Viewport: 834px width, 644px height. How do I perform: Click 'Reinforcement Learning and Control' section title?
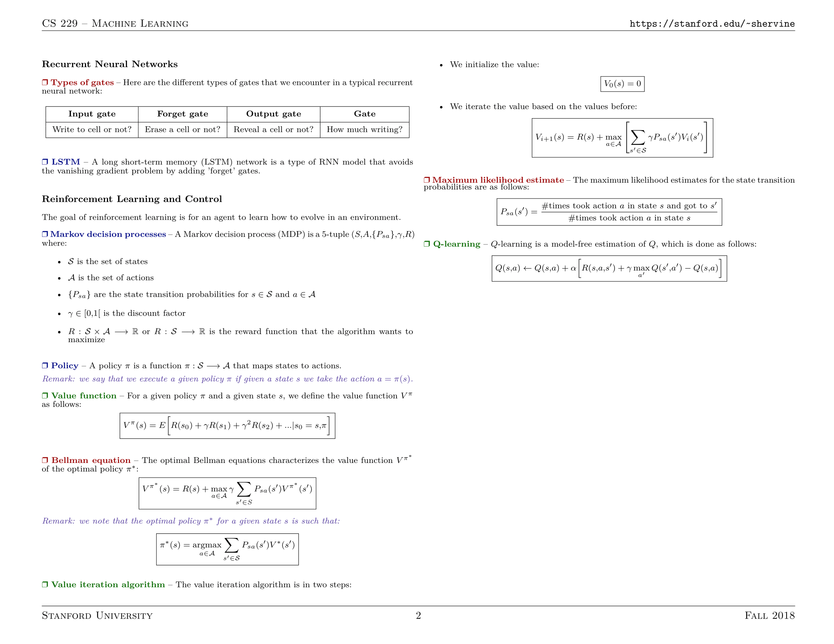(132, 199)
